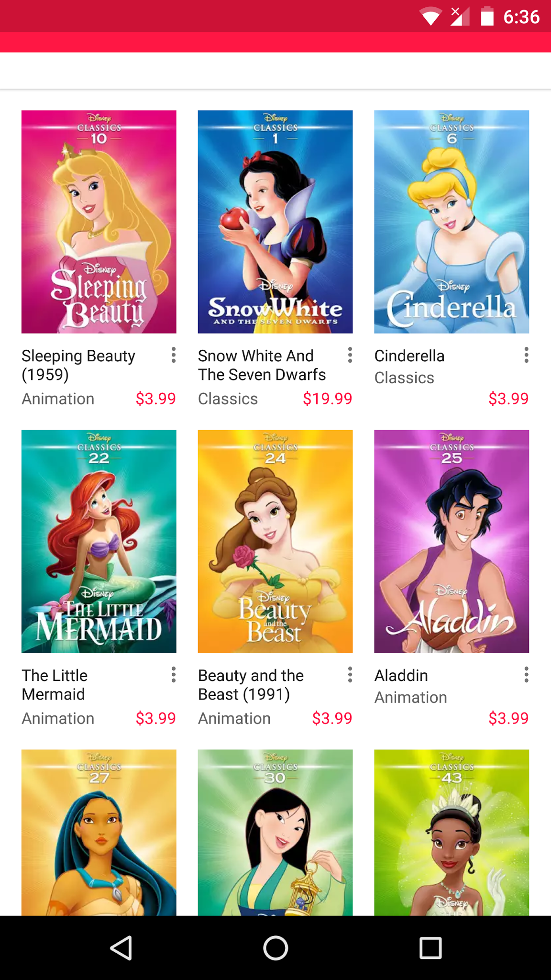Open three-dot menu for The Little Mermaid
551x980 pixels.
pos(174,675)
